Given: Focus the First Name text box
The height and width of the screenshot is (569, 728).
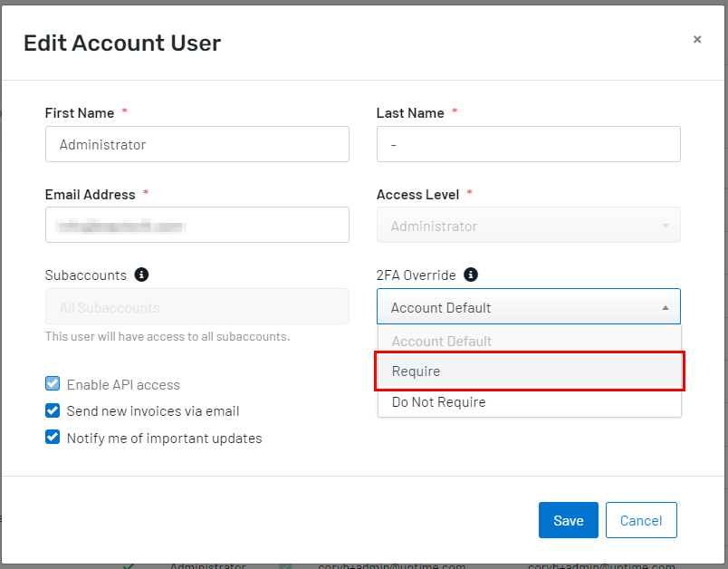Looking at the screenshot, I should point(196,144).
